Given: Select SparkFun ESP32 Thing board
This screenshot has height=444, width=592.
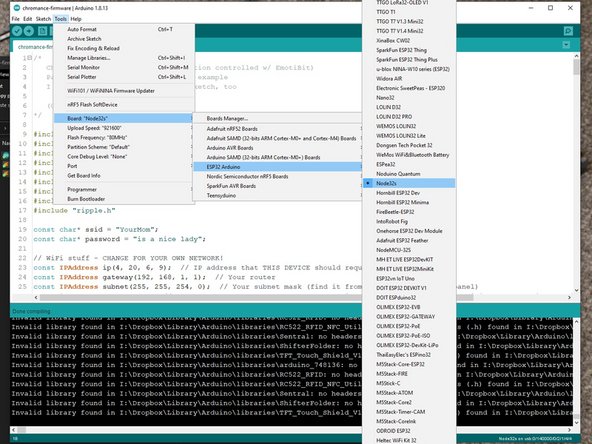Looking at the screenshot, I should 409,50.
